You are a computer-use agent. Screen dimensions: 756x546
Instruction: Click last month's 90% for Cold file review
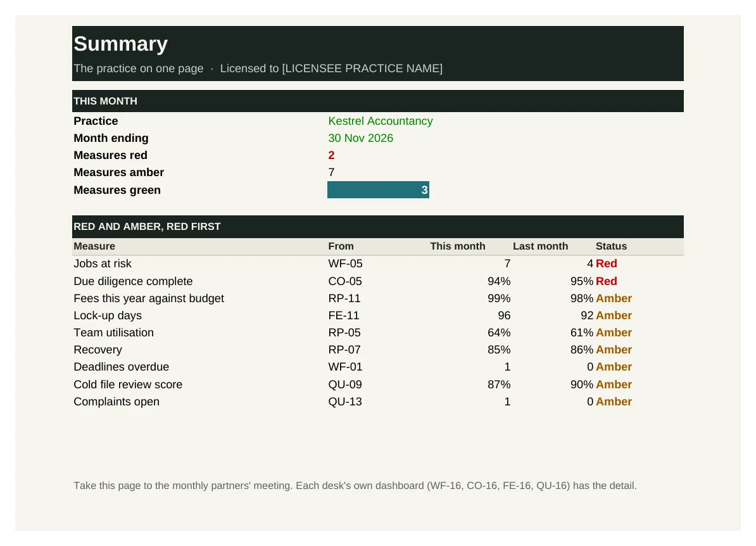pyautogui.click(x=582, y=385)
